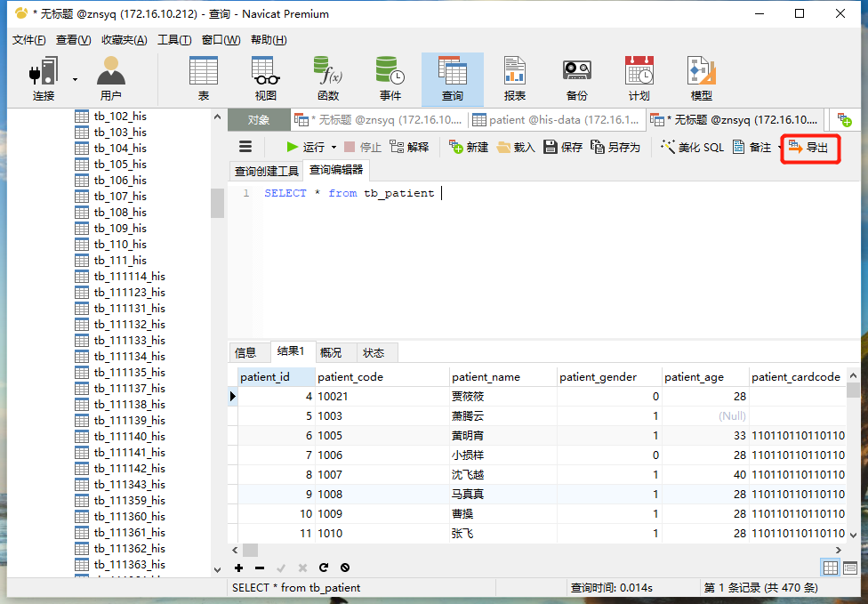Run the query with 运行
This screenshot has height=604, width=868.
coord(306,147)
